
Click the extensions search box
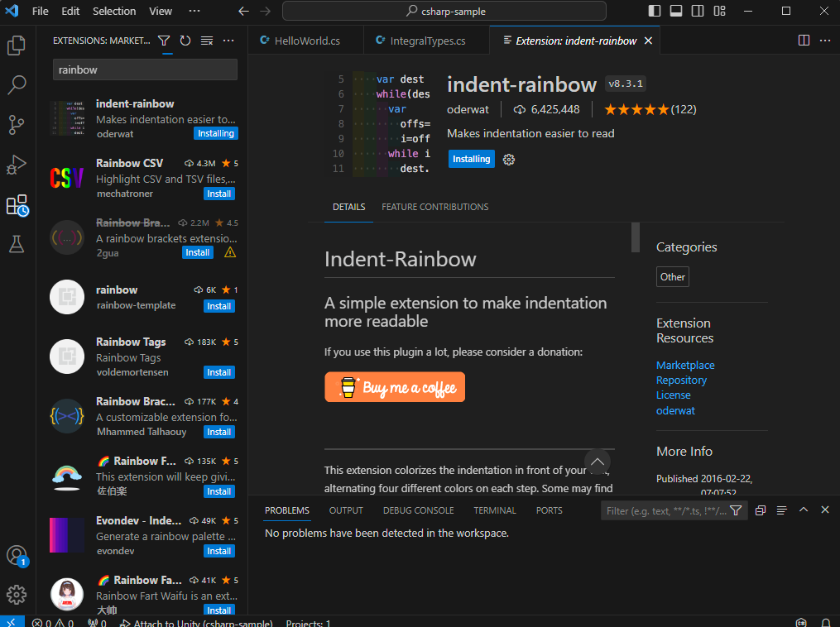click(145, 69)
